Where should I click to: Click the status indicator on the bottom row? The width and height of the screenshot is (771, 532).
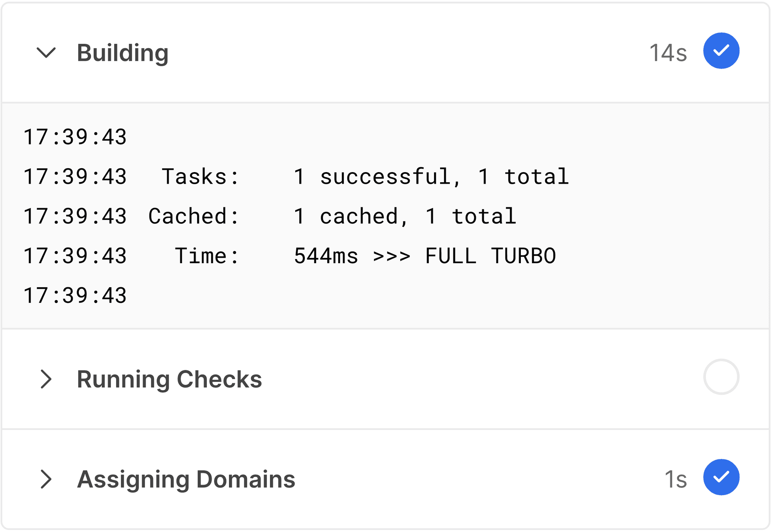click(721, 477)
